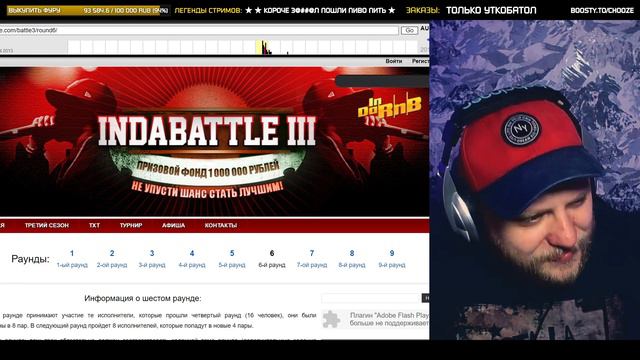Open the Войти login link
The width and height of the screenshot is (640, 360).
point(393,61)
